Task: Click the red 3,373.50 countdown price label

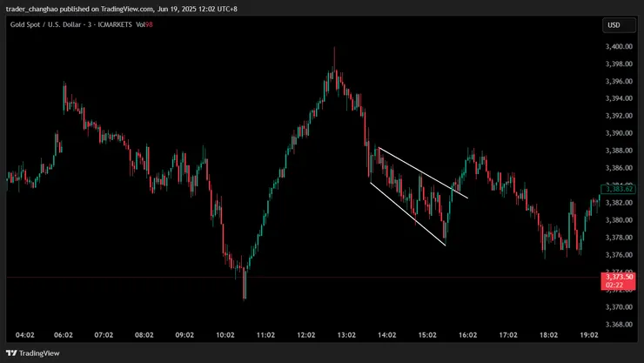Action: click(618, 281)
